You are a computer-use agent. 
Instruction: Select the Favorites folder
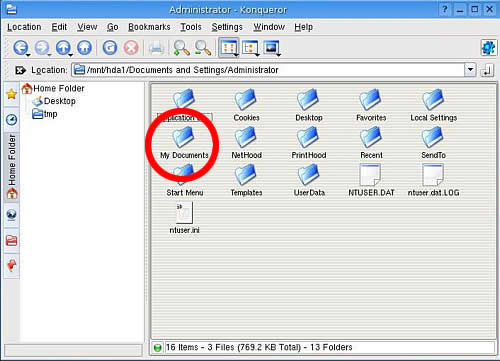pos(371,105)
